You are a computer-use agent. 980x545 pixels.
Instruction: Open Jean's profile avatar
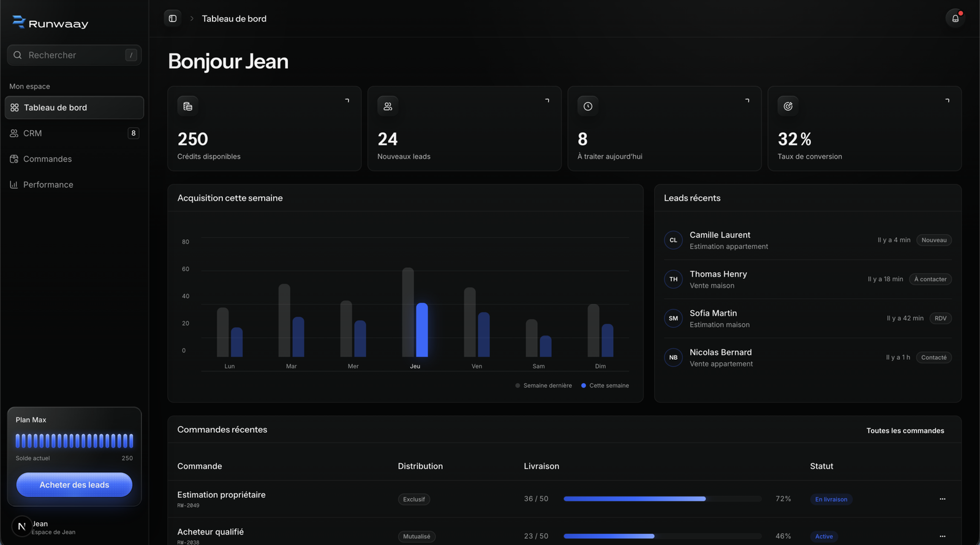tap(21, 527)
